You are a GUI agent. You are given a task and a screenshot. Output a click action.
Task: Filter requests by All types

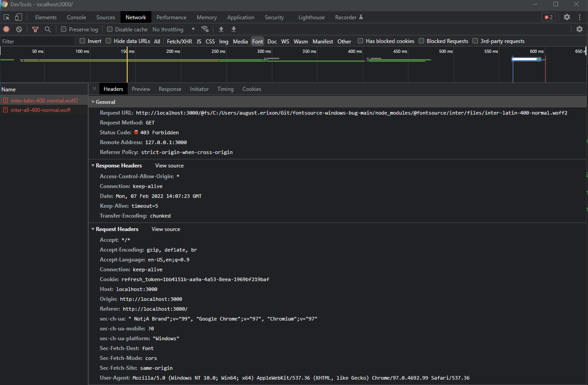[x=157, y=41]
